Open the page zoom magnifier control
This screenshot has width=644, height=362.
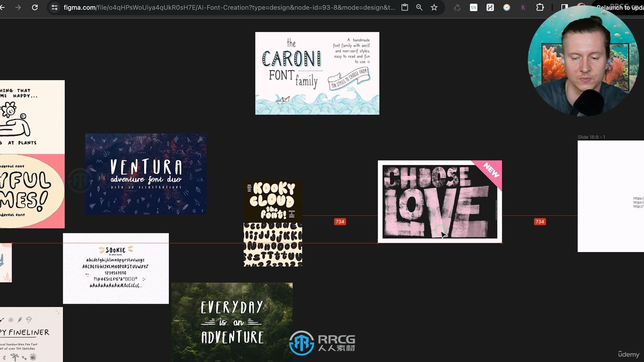419,7
